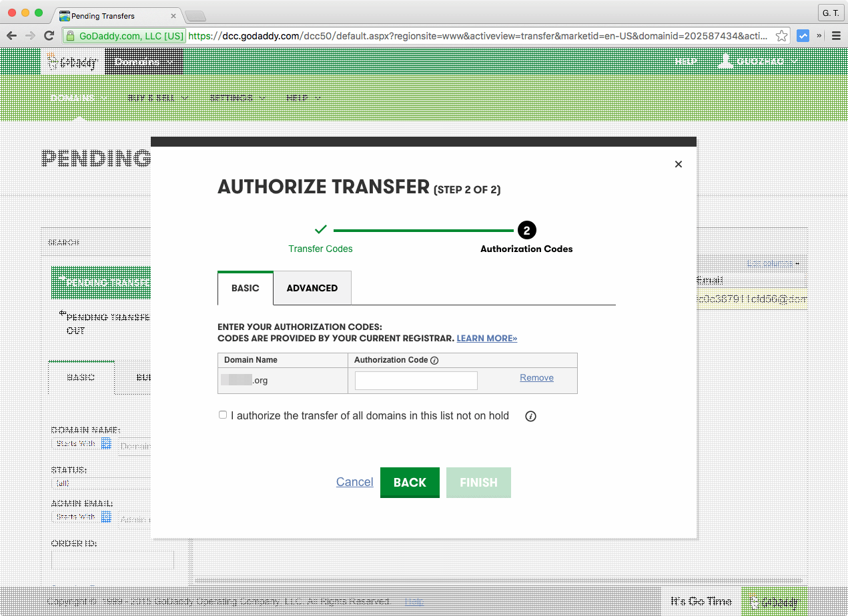
Task: Click the GoDaddy logo in the top left
Action: click(73, 61)
